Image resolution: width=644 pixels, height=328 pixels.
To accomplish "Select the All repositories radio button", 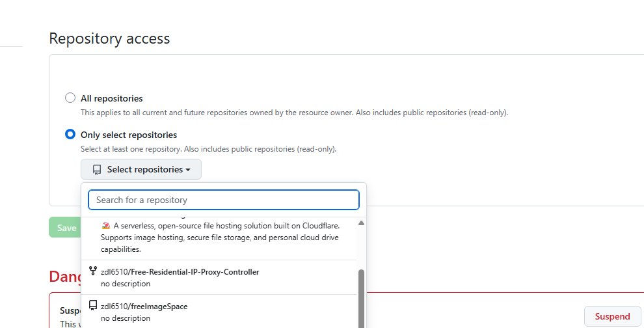I will point(70,98).
